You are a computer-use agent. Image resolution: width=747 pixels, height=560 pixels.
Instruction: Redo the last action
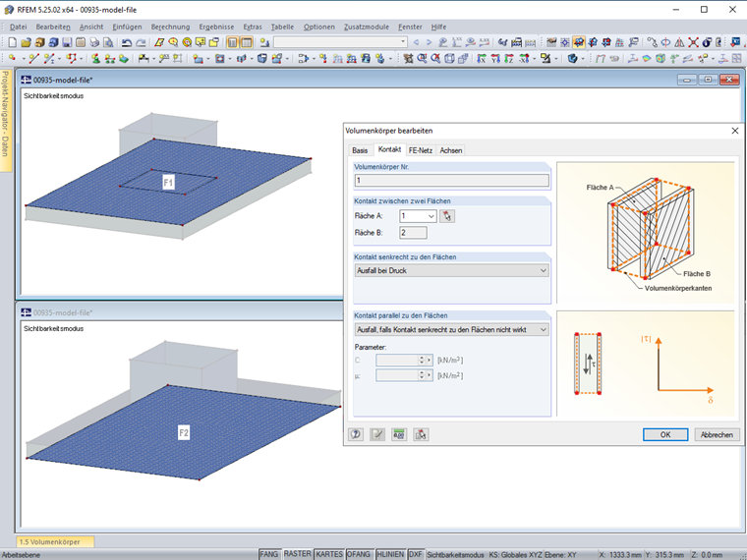coord(141,43)
